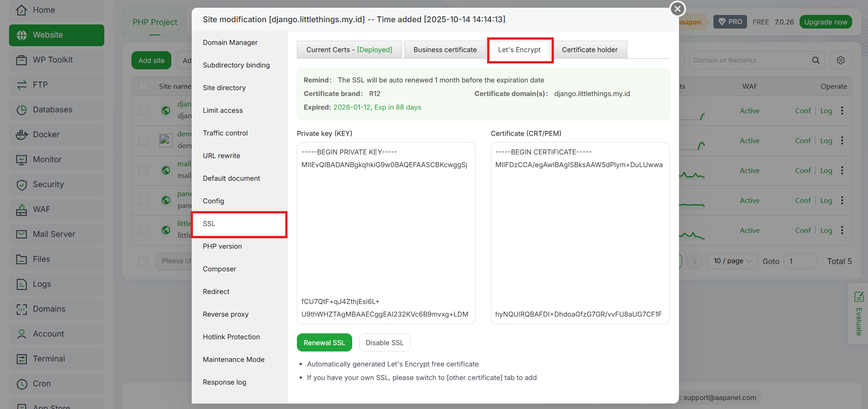Open the SSL menu item

(x=239, y=224)
